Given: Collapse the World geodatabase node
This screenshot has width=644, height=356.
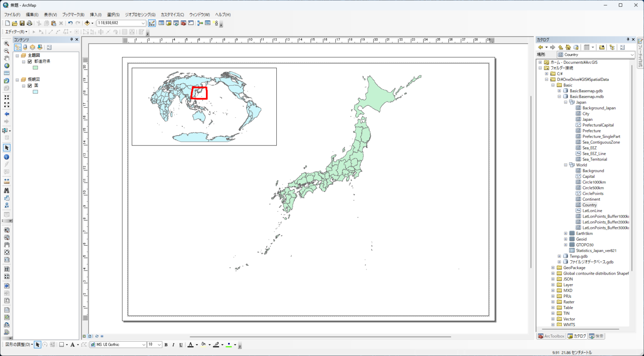Looking at the screenshot, I should (x=565, y=165).
